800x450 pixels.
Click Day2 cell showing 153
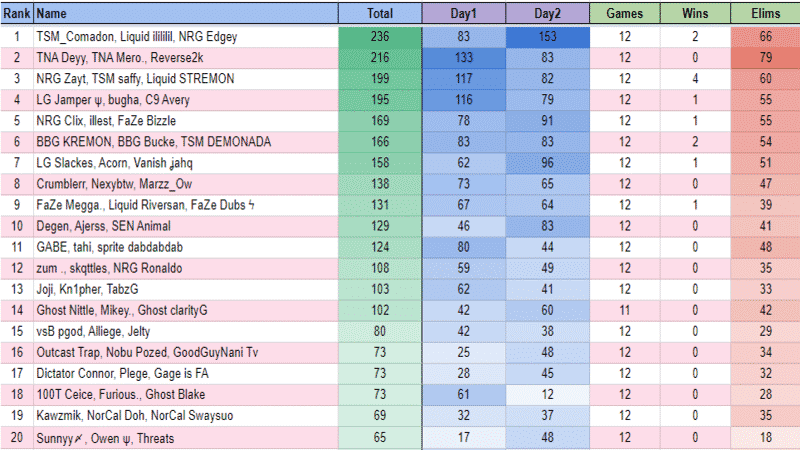tap(547, 37)
